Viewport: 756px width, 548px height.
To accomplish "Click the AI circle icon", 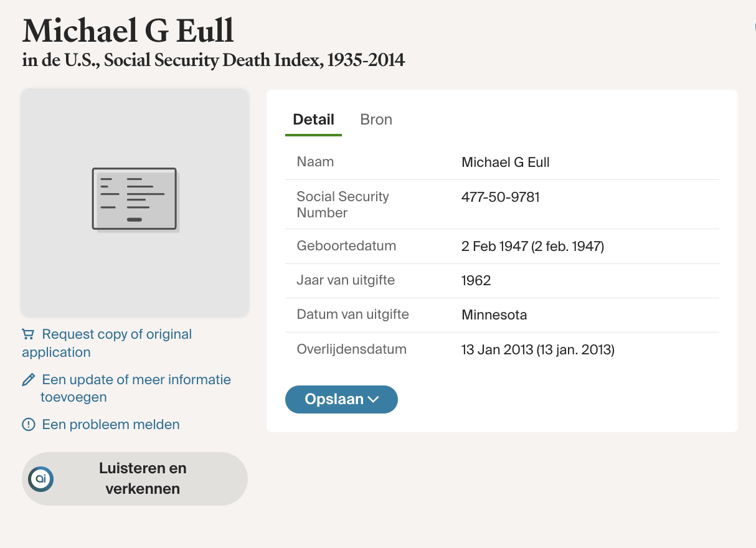I will coord(41,479).
